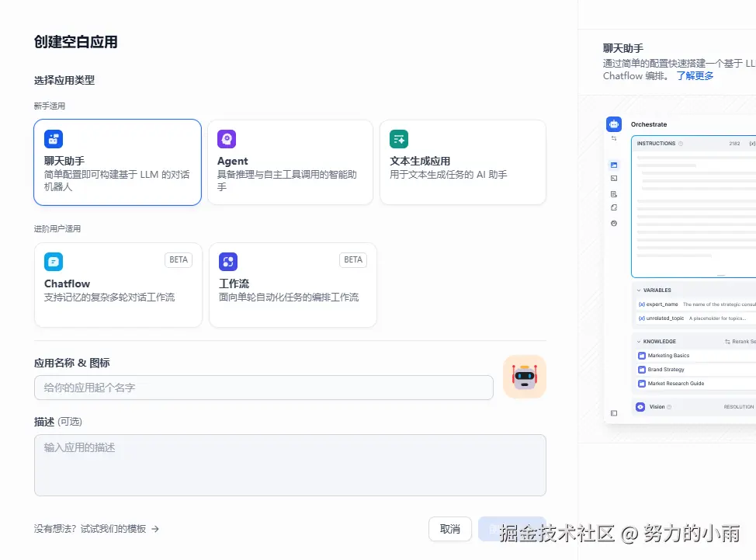
Task: Click the Orchestrate robot icon in preview
Action: click(614, 124)
